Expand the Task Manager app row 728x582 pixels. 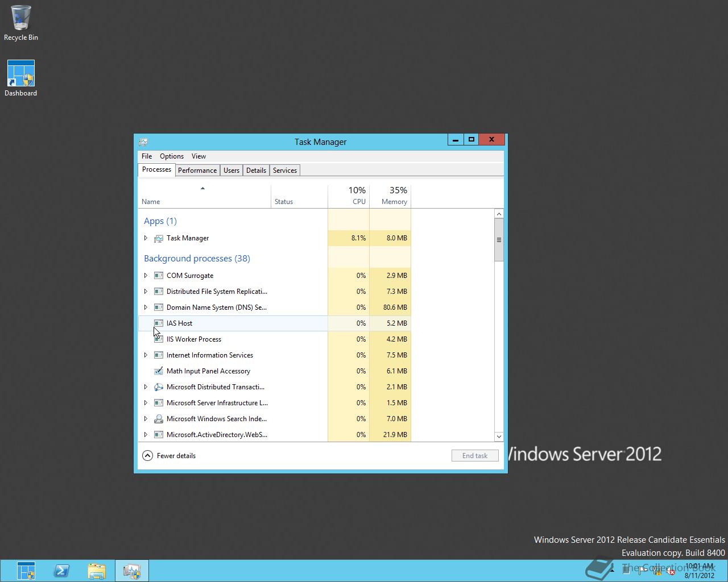(x=146, y=238)
